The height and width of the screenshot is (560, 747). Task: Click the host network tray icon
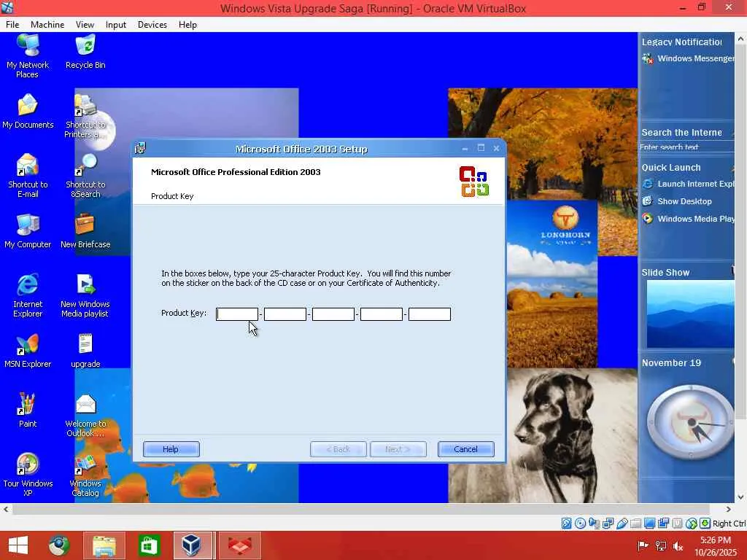click(x=661, y=545)
